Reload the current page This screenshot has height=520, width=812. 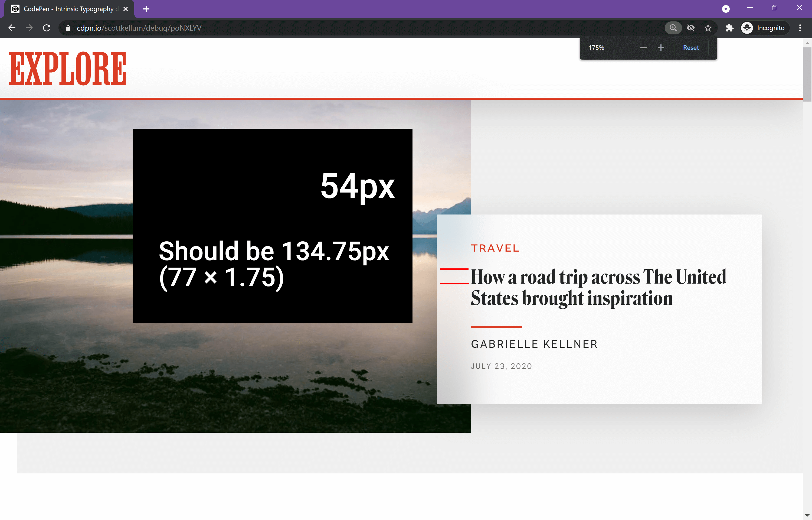(47, 28)
